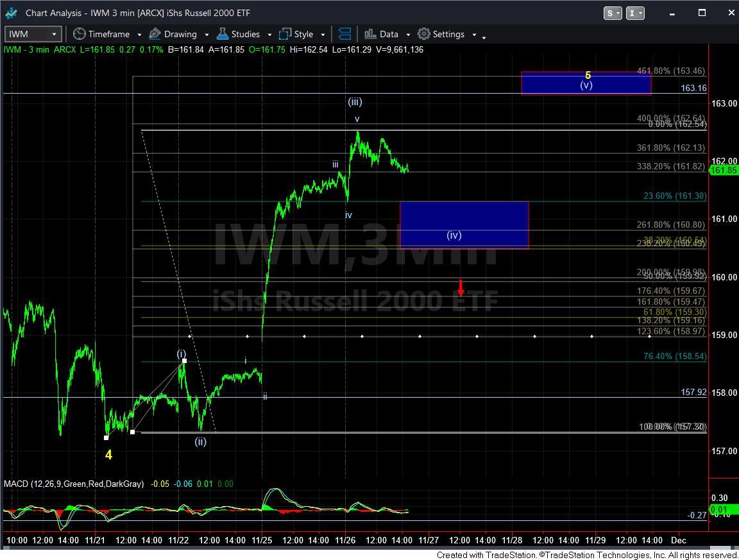Expand the Settings dropdown arrow
Image resolution: width=739 pixels, height=560 pixels.
(x=474, y=35)
